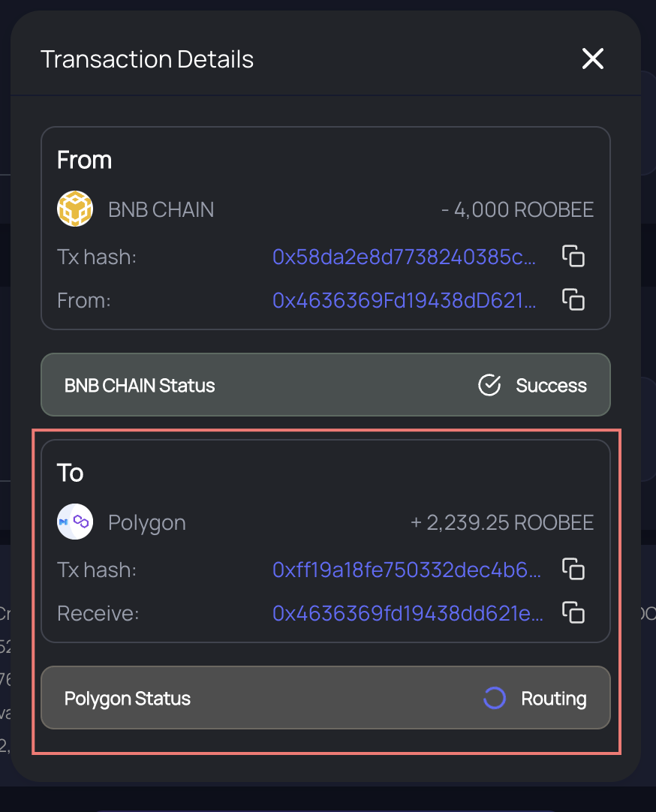Copy the From wallet address

point(573,299)
